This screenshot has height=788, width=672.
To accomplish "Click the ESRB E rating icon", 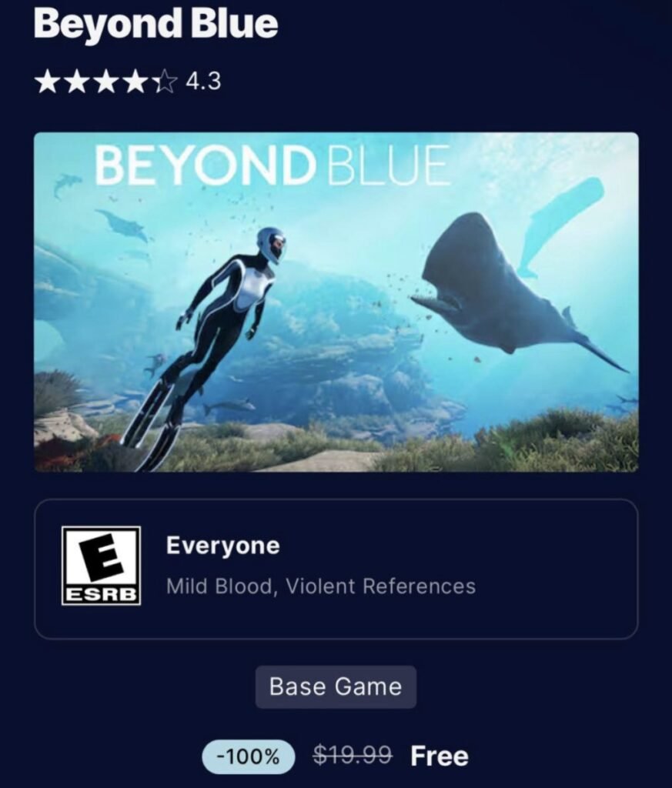I will coord(101,566).
